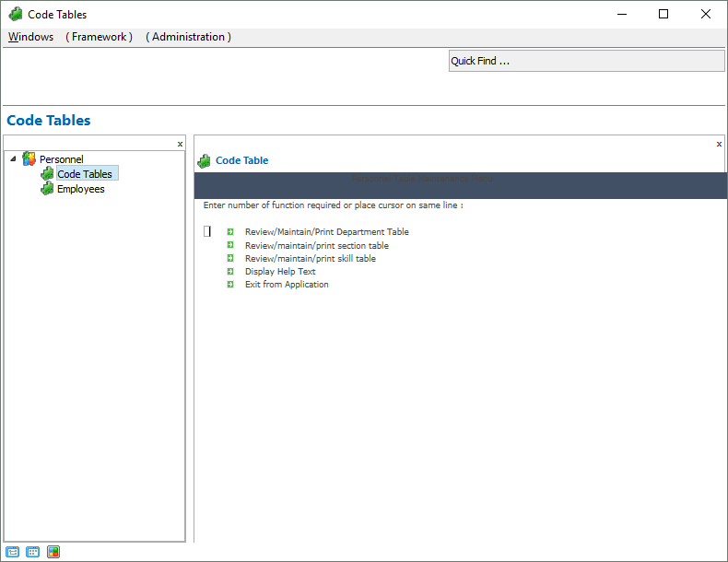
Task: Click green arrow icon beside print section table
Action: point(230,246)
